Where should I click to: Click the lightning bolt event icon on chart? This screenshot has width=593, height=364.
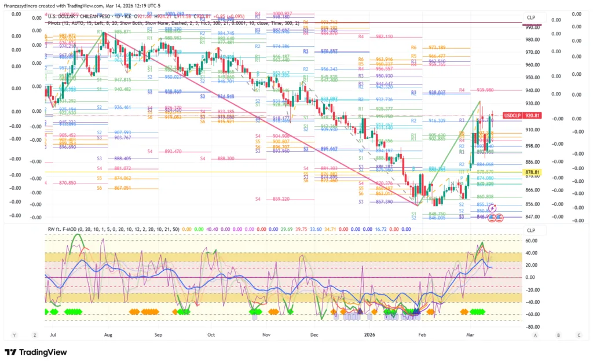492,208
